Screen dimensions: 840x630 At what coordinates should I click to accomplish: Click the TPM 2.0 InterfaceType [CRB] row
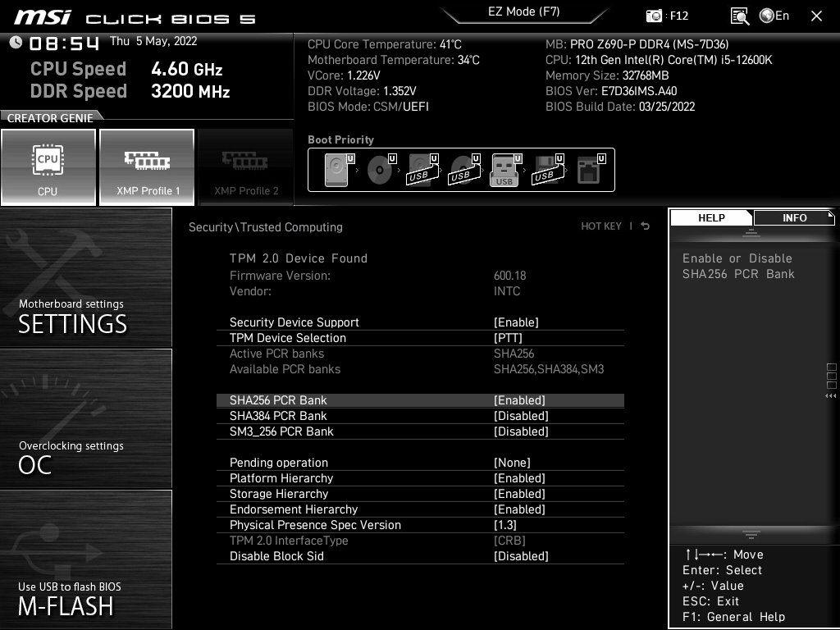[x=420, y=541]
